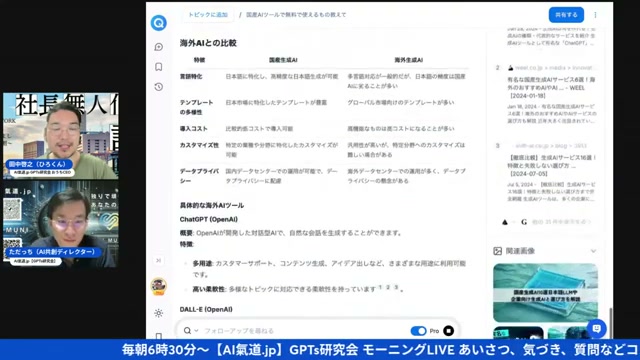This screenshot has height=360, width=640.
Task: Click the 共有する share button
Action: point(566,15)
